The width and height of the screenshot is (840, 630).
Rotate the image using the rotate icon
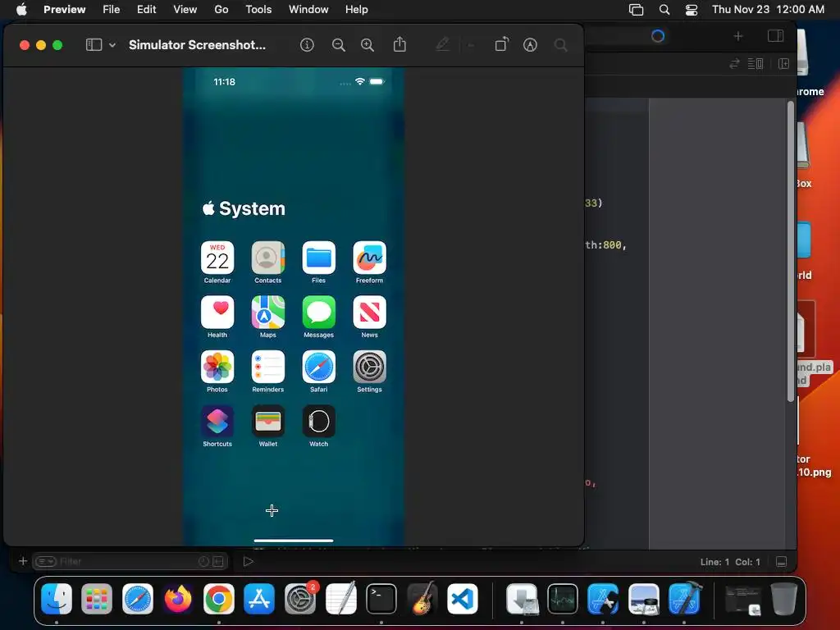[x=501, y=44]
